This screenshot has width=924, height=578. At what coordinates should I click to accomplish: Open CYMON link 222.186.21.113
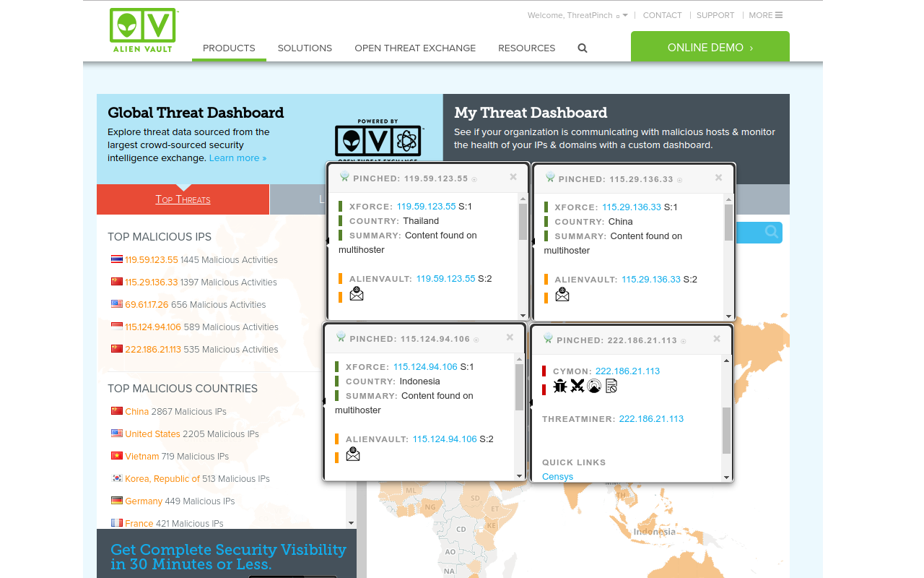click(628, 371)
